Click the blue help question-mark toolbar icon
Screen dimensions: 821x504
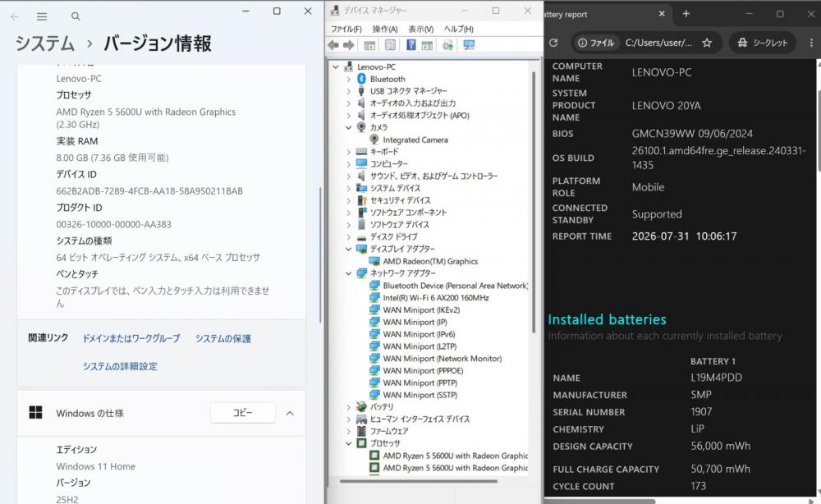[411, 45]
